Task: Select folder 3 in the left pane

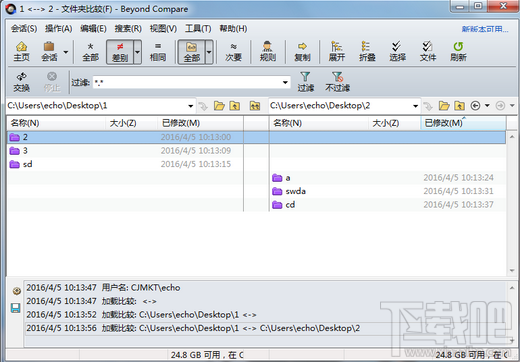Action: click(x=125, y=151)
